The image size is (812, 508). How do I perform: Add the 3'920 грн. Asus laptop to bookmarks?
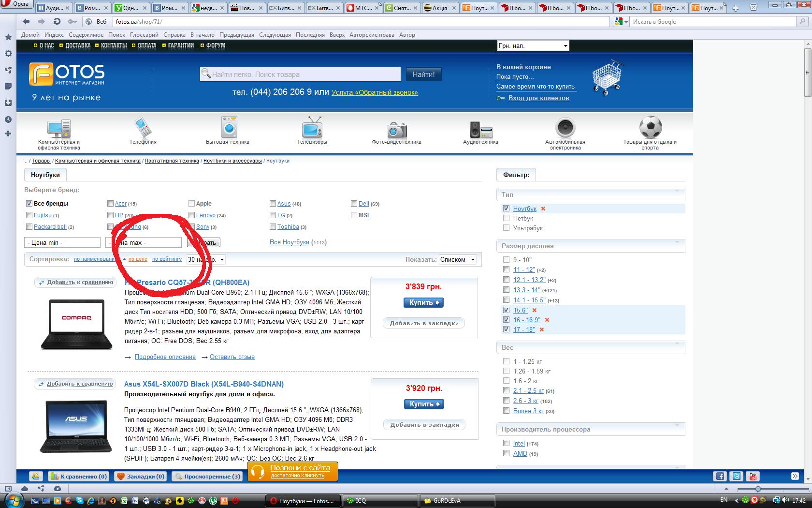[425, 425]
